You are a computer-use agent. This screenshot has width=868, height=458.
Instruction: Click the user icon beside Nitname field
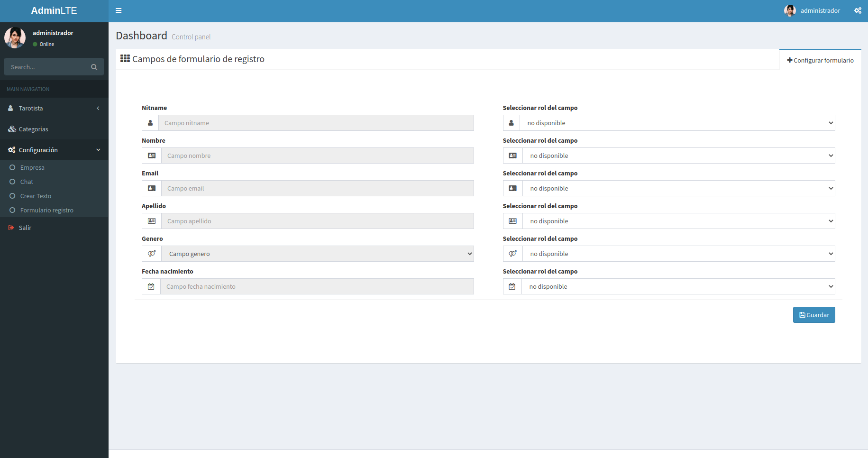tap(150, 123)
